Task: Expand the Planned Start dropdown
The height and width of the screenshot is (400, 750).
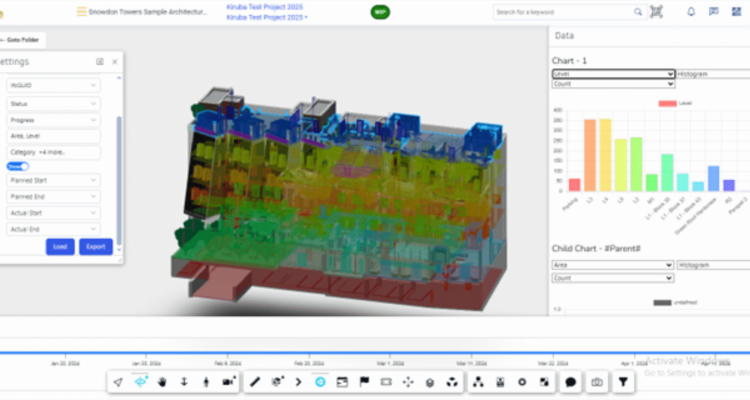Action: [54, 181]
